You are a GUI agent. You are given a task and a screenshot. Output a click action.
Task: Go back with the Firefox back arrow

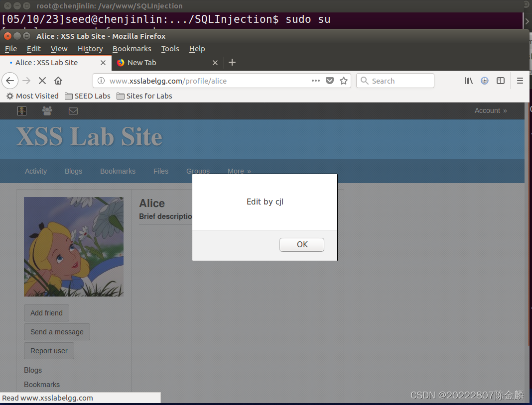click(x=10, y=81)
